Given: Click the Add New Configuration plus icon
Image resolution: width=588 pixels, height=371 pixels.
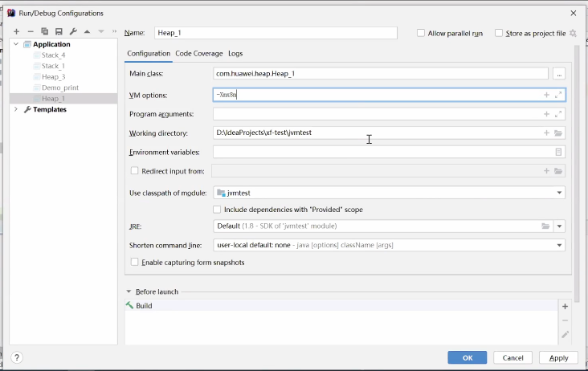Looking at the screenshot, I should tap(16, 31).
